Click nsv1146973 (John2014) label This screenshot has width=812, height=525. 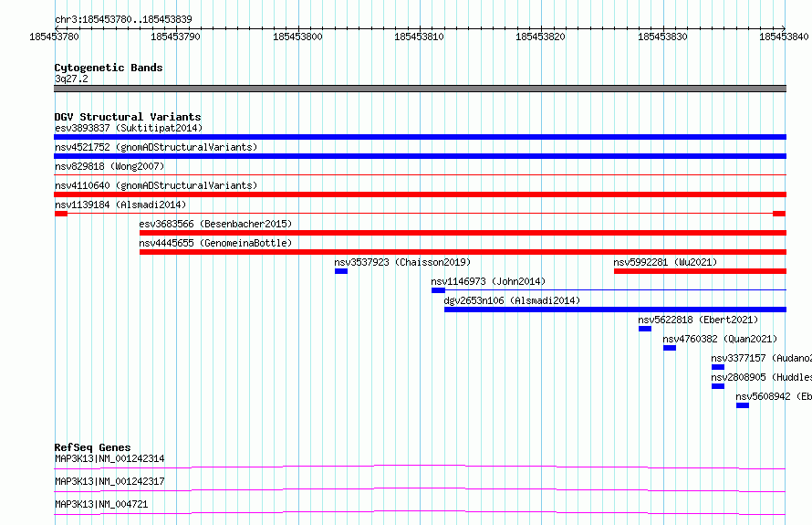488,281
